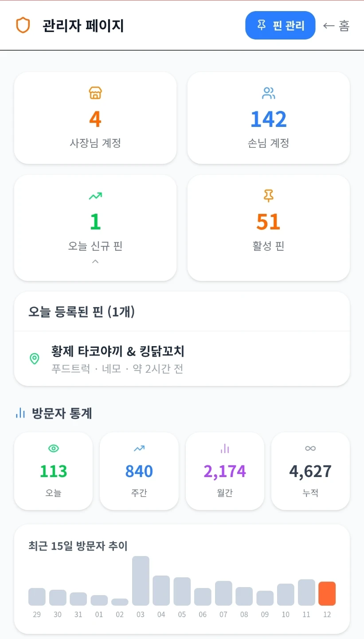Collapse the 오늘 신규 핀 chevron
Viewport: 364px width, 639px height.
(x=95, y=262)
